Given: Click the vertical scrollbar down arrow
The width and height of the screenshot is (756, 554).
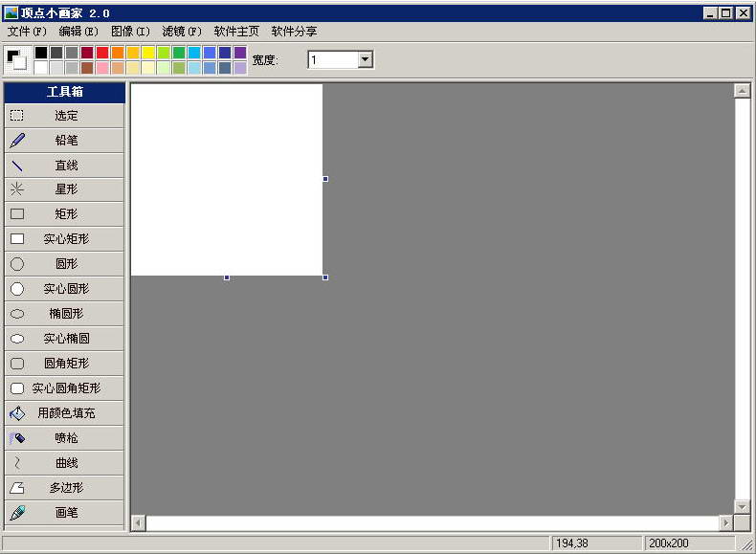Looking at the screenshot, I should 742,506.
